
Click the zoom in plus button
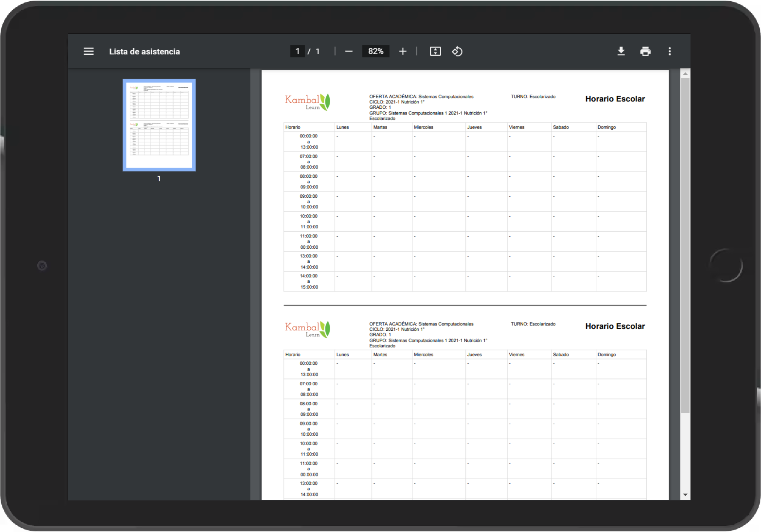403,51
